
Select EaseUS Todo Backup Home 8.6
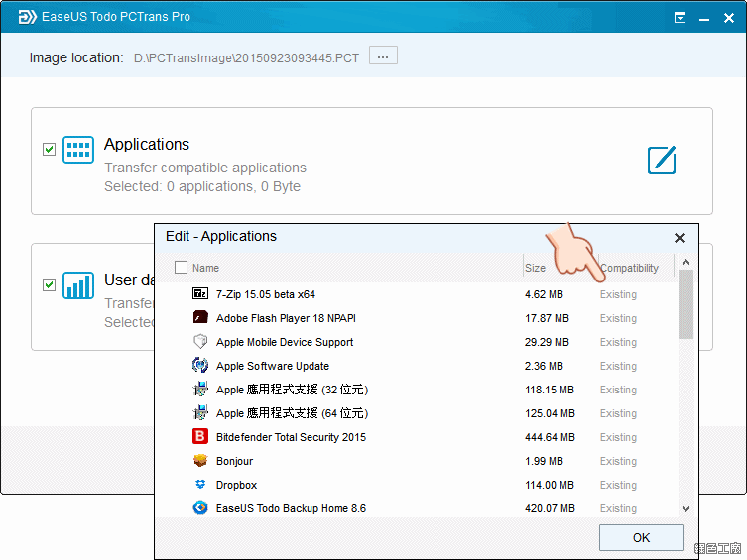point(291,508)
